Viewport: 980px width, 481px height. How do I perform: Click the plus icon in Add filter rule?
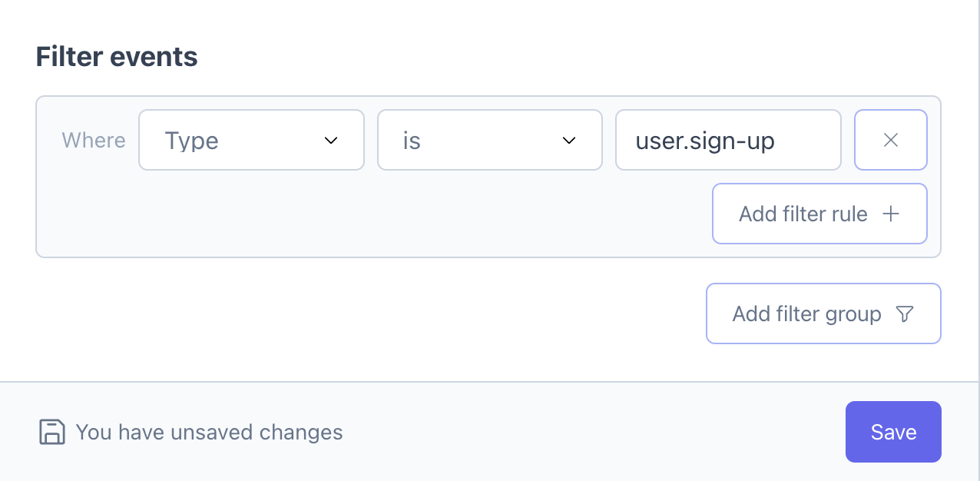pyautogui.click(x=891, y=214)
